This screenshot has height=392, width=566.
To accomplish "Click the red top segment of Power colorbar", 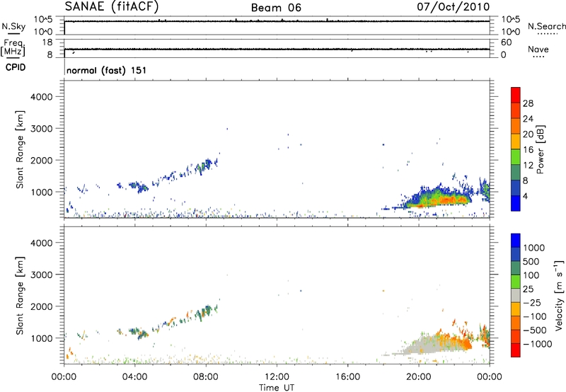I will [516, 95].
